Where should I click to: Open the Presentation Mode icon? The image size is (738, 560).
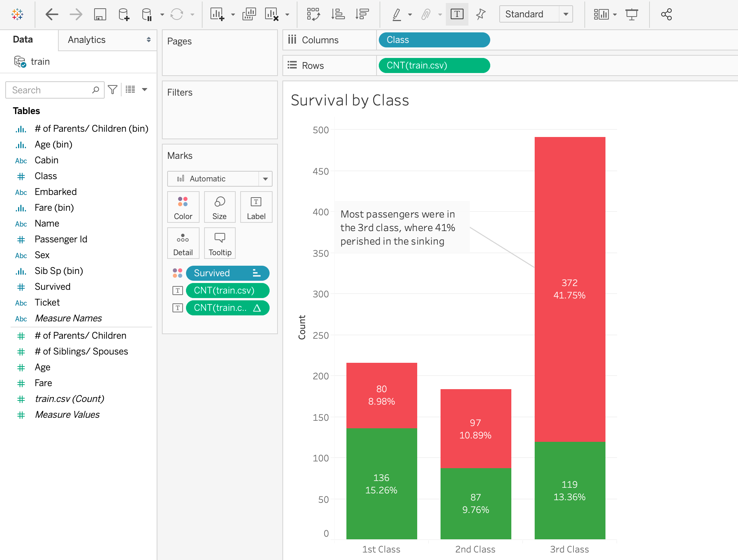631,14
